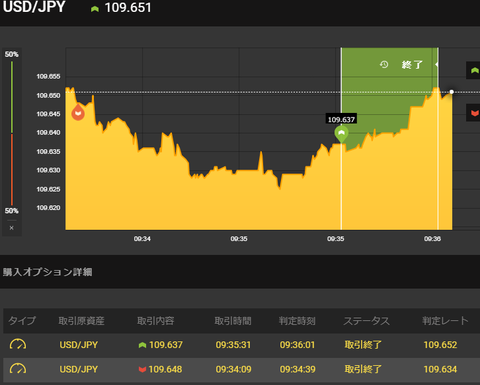Select the 09:34:09 USD/JPY trade row
The width and height of the screenshot is (480, 385).
pos(242,369)
